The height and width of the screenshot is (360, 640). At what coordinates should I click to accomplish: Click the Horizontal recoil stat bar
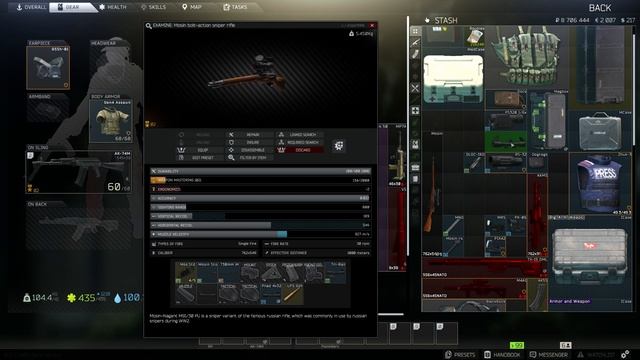[260, 225]
